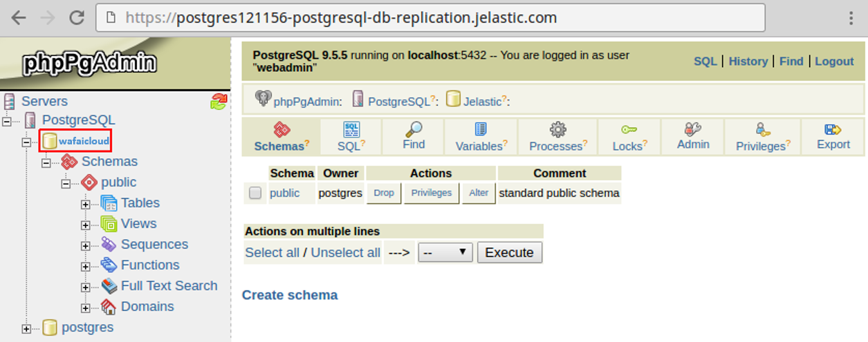Click the History link in the header

[x=748, y=61]
